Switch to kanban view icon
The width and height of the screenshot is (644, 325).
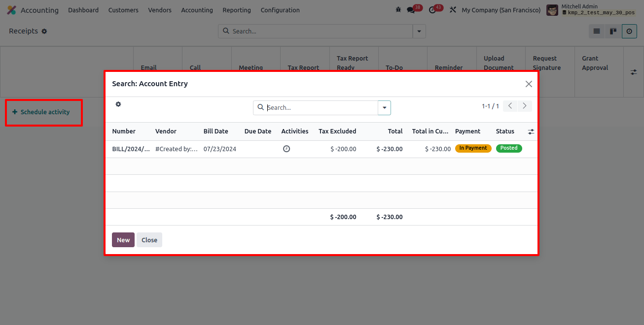pyautogui.click(x=613, y=31)
